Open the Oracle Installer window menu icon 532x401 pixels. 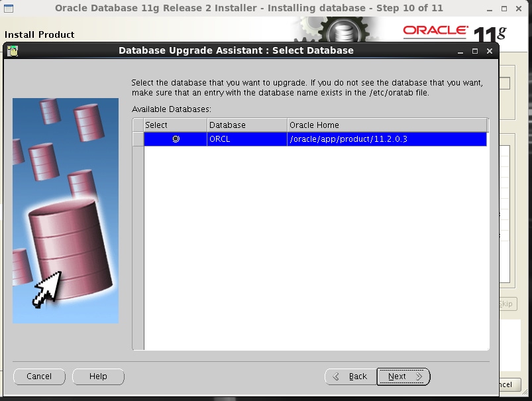click(9, 8)
